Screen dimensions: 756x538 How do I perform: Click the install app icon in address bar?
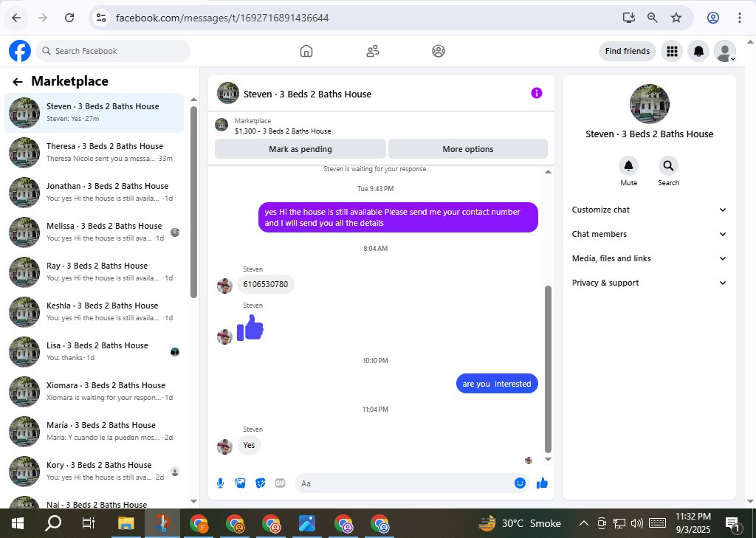pyautogui.click(x=628, y=18)
